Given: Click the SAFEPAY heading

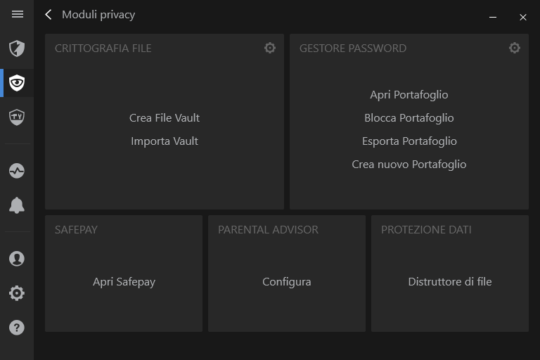Looking at the screenshot, I should tap(76, 230).
